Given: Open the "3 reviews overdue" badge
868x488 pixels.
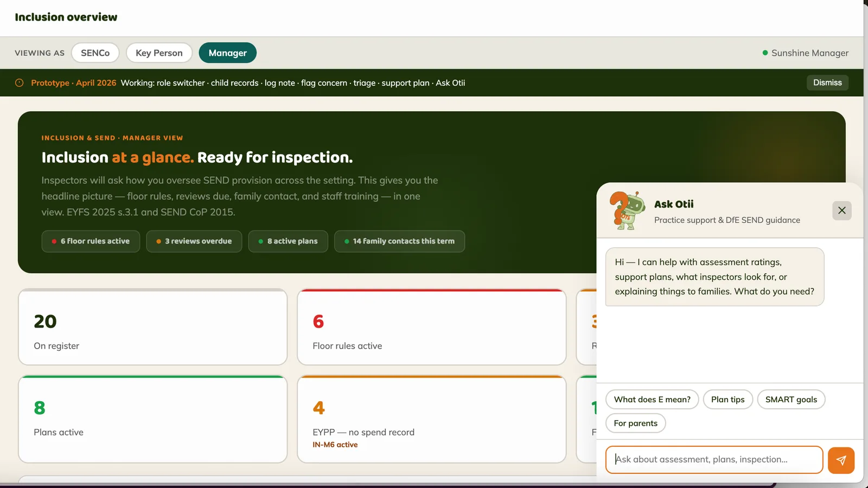Looking at the screenshot, I should [x=194, y=241].
